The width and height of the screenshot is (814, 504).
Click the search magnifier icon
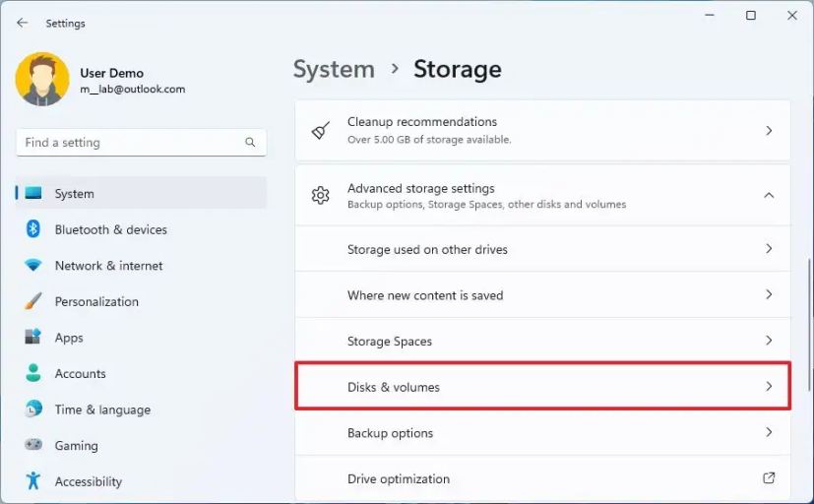point(250,142)
